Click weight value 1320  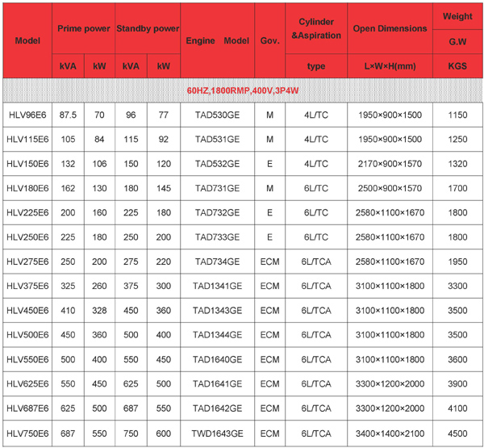[457, 164]
